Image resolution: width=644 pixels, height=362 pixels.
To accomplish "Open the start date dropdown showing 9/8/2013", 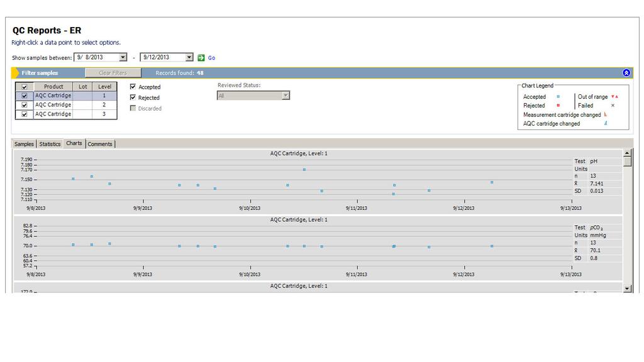I will click(x=122, y=57).
